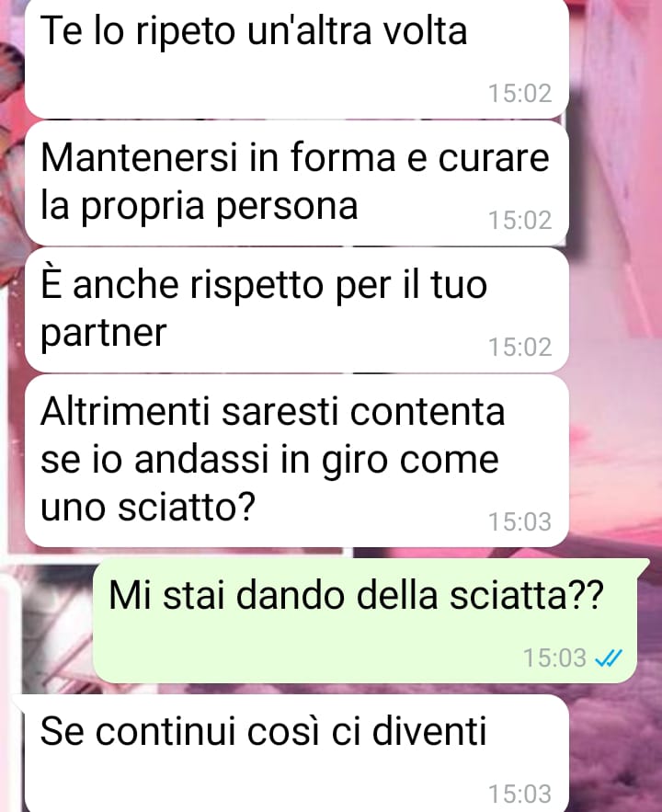Screen dimensions: 662x812
Task: Click the 15:03 timestamp next to 'uno sciatto?'
Action: coord(520,521)
